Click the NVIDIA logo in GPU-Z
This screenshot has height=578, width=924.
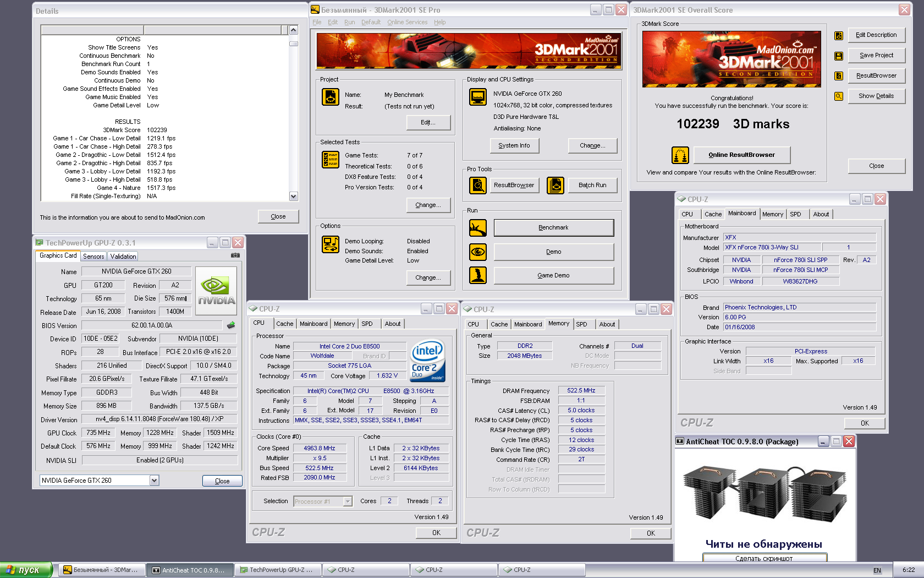point(216,291)
